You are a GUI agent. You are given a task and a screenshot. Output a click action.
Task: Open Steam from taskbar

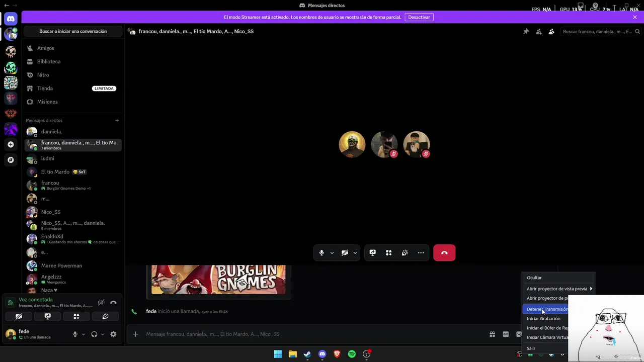pyautogui.click(x=307, y=354)
